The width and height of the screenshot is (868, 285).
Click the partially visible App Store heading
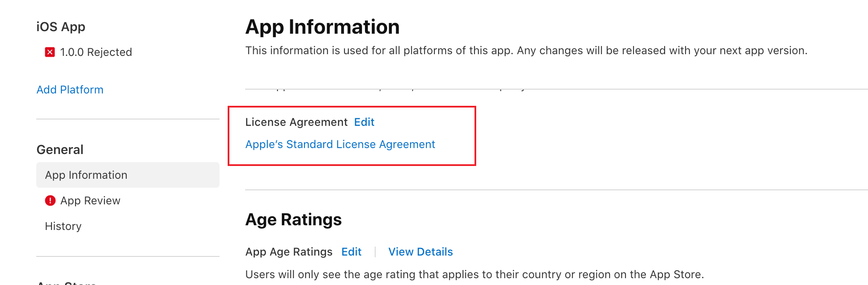(x=67, y=282)
